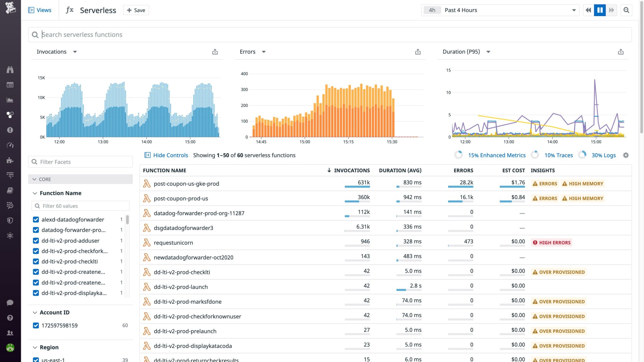Uncheck Account ID 172597598159
The image size is (644, 362).
(x=36, y=326)
